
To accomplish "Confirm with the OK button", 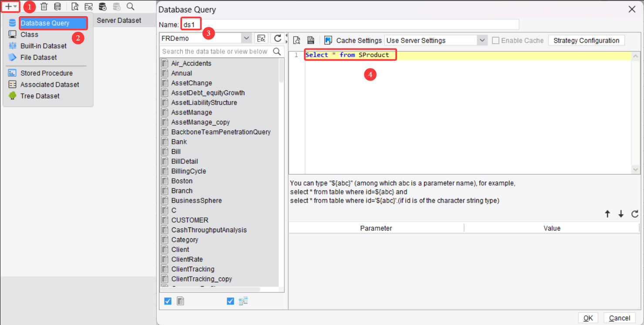I will pos(588,318).
